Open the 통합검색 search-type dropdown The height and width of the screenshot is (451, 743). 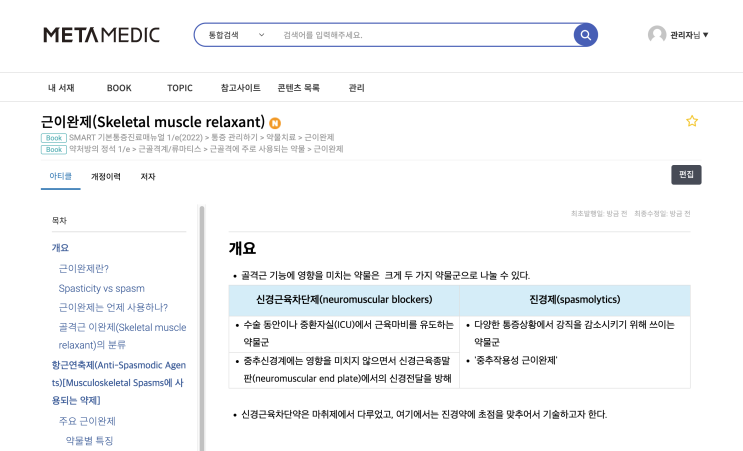tap(236, 35)
